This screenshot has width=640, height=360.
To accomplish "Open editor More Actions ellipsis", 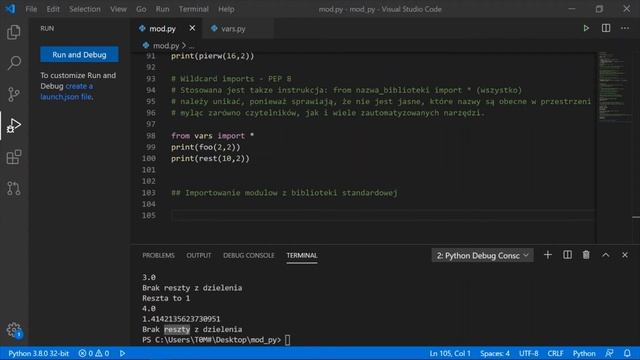I will (x=625, y=28).
